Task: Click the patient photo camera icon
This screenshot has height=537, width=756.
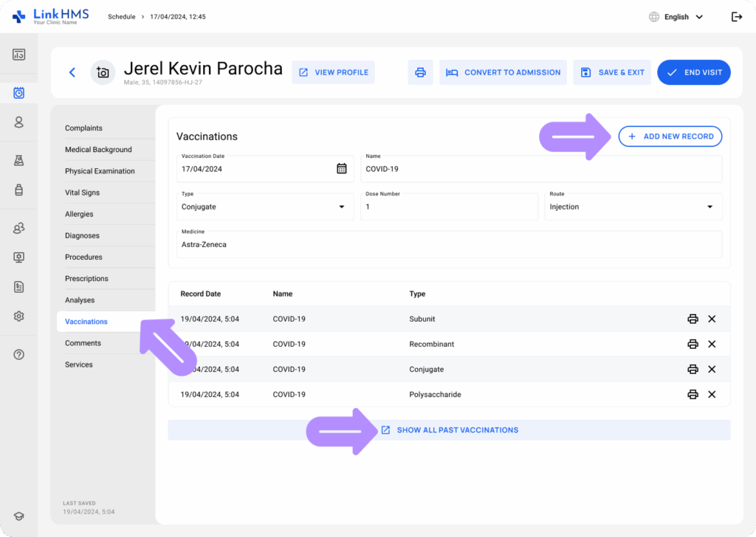Action: [x=103, y=72]
